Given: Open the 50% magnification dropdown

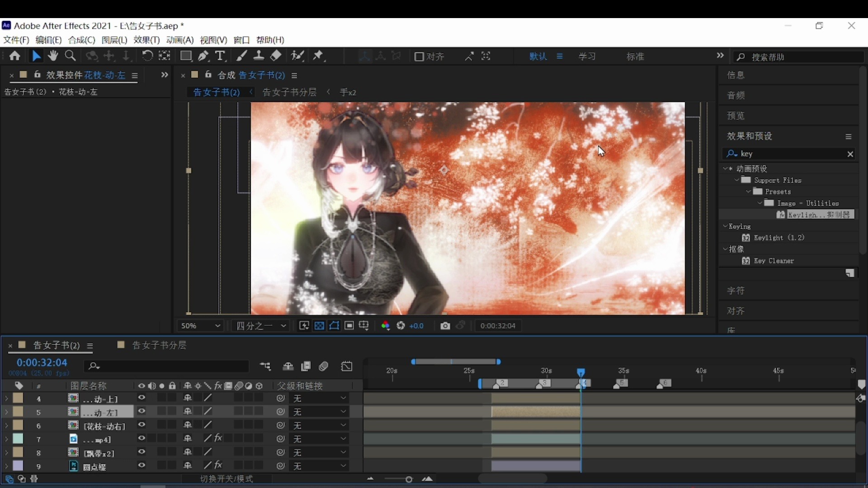Looking at the screenshot, I should pos(200,326).
